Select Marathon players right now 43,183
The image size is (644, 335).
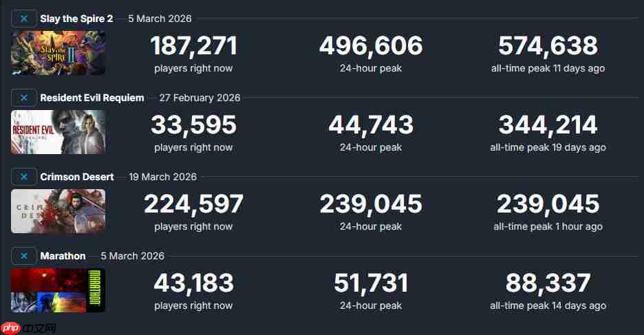(x=194, y=283)
